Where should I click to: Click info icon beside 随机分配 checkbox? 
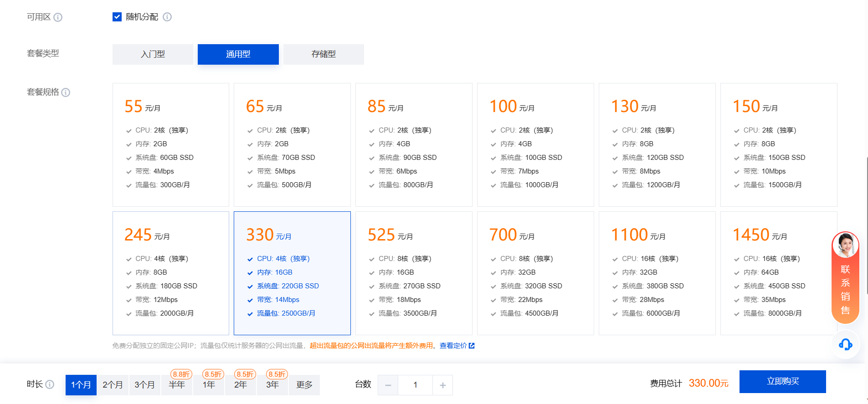[167, 17]
